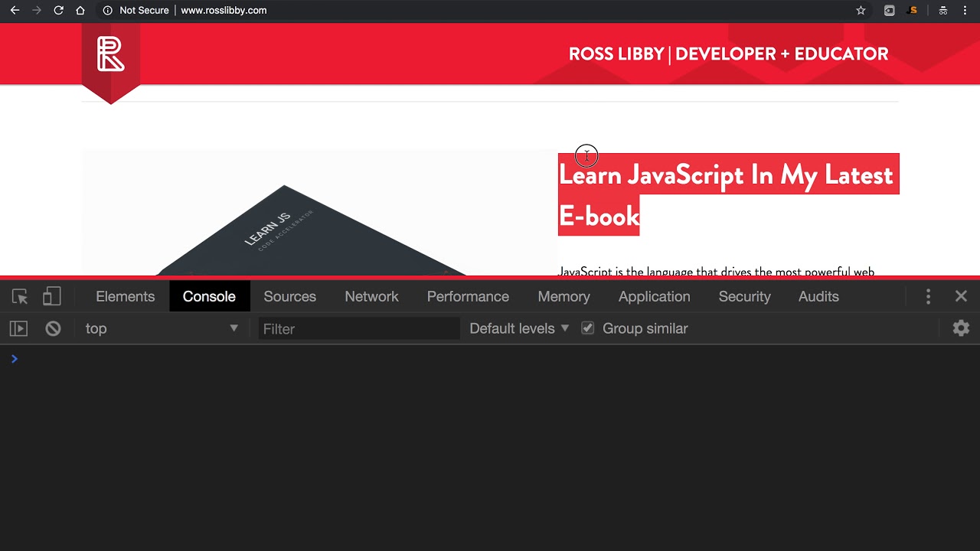Screen dimensions: 980x551
Task: Go back with the browser back arrow
Action: pyautogui.click(x=15, y=11)
